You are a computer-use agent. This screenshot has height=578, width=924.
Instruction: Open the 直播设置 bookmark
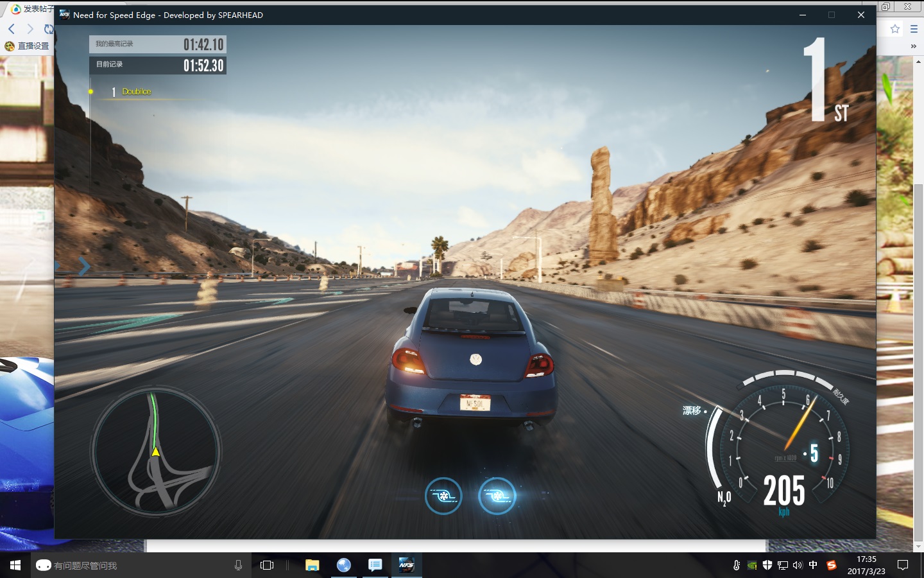point(27,46)
